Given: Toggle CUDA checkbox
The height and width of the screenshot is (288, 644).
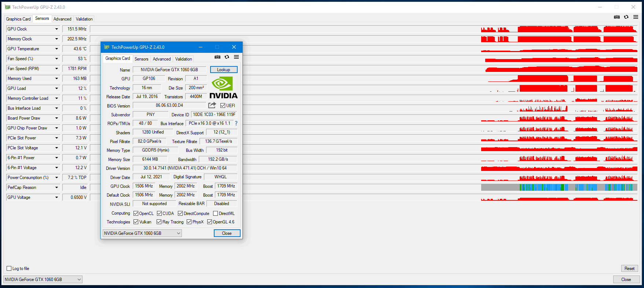Looking at the screenshot, I should click(159, 214).
